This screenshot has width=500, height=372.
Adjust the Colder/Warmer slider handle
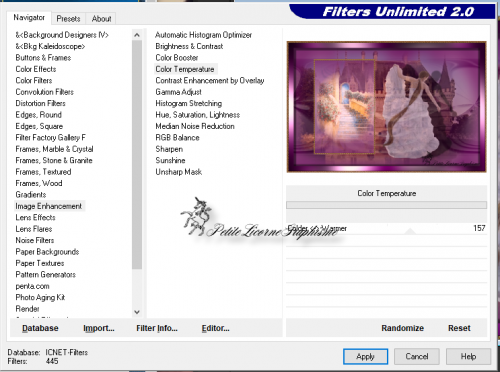click(x=410, y=231)
